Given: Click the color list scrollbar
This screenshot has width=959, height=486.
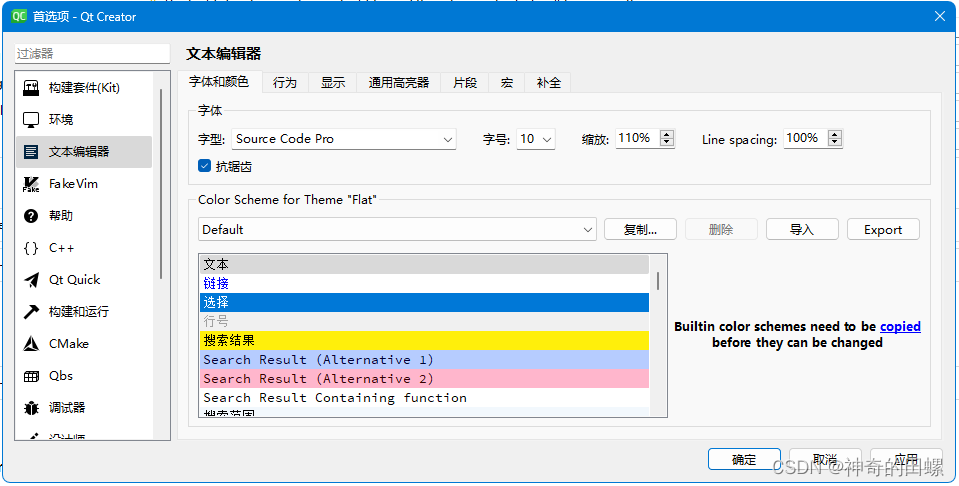Looking at the screenshot, I should (x=658, y=281).
